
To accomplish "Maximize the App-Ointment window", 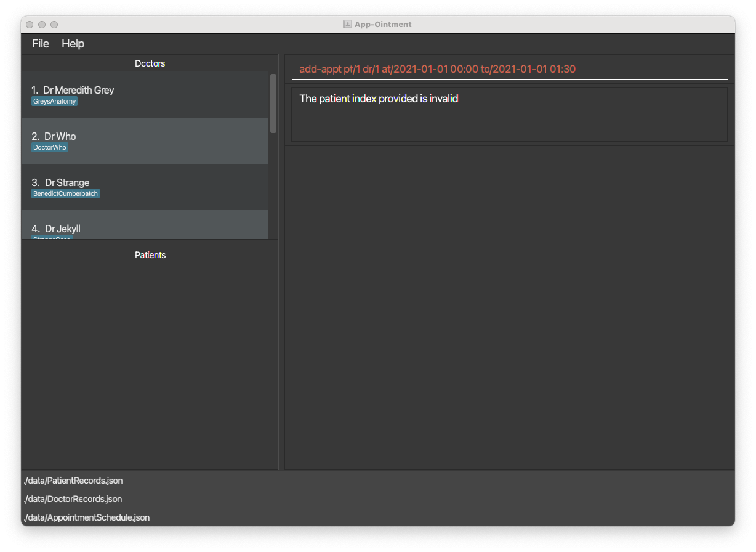I will [54, 25].
